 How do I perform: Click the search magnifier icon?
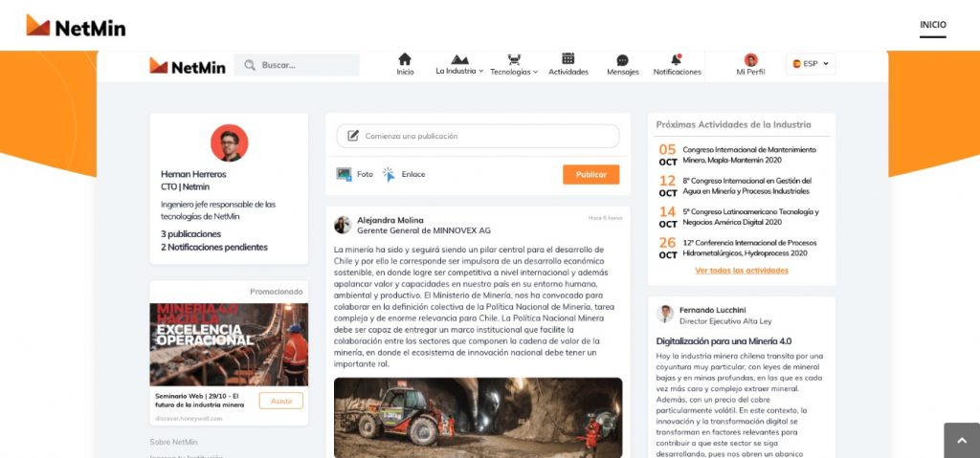(250, 65)
